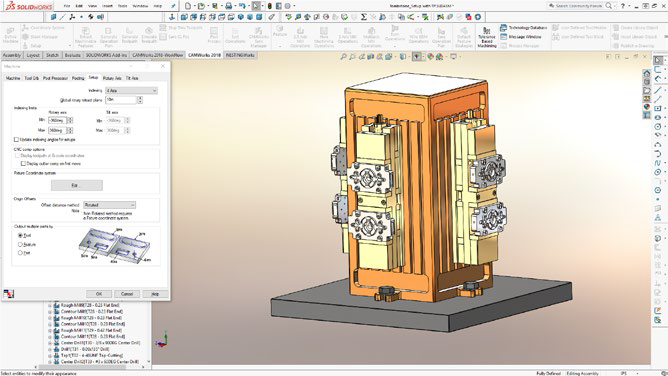Switch to the Tilt Axis tab
The width and height of the screenshot is (668, 376).
click(x=132, y=78)
